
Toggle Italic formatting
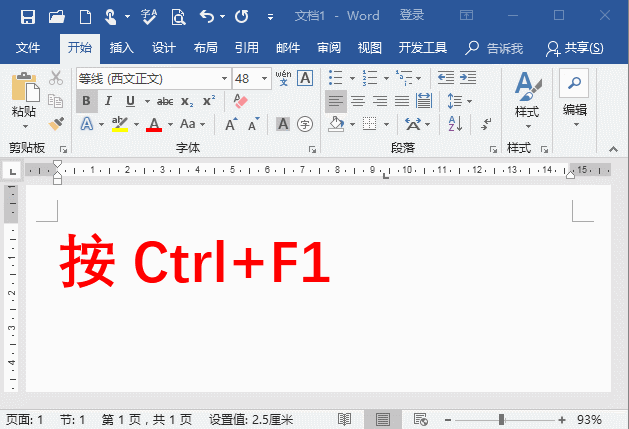[108, 101]
